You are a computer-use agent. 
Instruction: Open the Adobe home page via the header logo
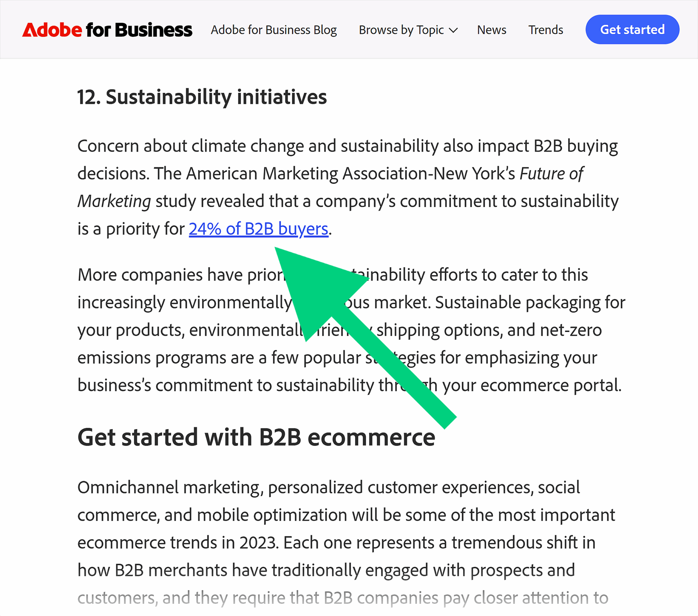pyautogui.click(x=107, y=30)
